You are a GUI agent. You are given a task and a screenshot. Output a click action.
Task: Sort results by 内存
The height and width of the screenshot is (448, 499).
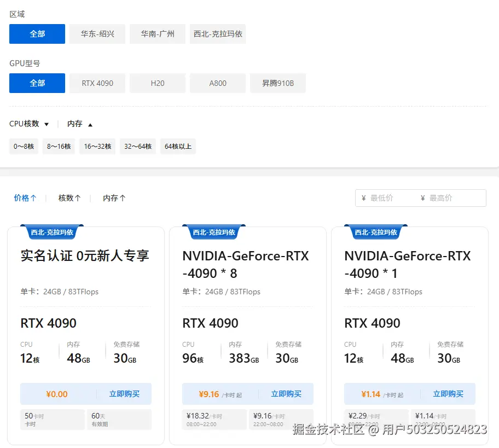113,197
